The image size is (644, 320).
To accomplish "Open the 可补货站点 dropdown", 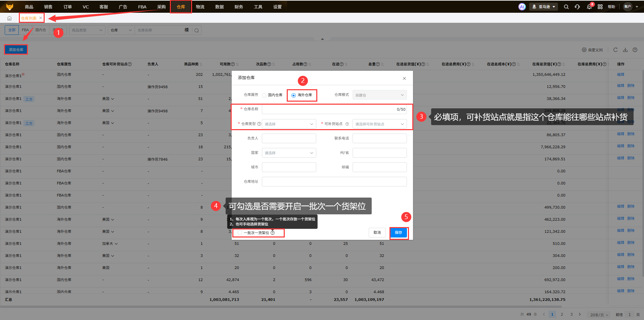I will pyautogui.click(x=379, y=124).
